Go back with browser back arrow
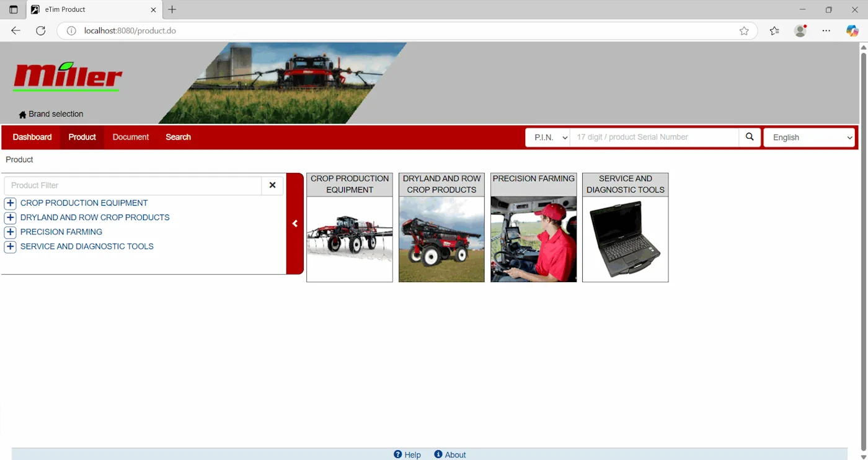 [15, 30]
